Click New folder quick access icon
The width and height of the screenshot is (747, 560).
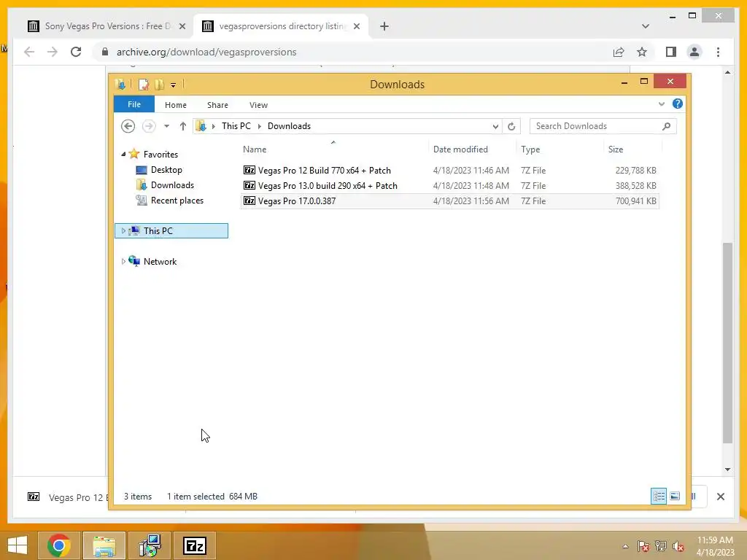pos(159,85)
